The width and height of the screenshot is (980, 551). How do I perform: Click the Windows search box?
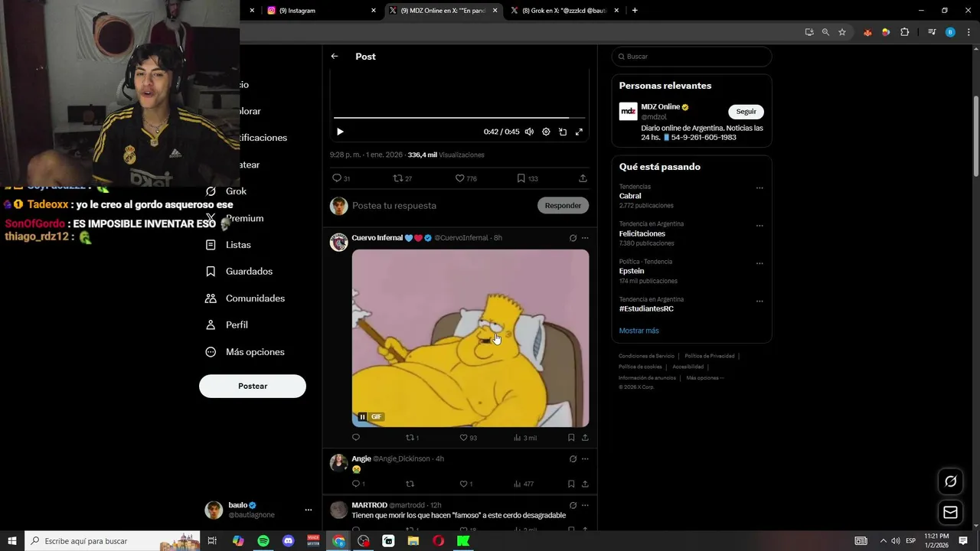[x=113, y=541]
